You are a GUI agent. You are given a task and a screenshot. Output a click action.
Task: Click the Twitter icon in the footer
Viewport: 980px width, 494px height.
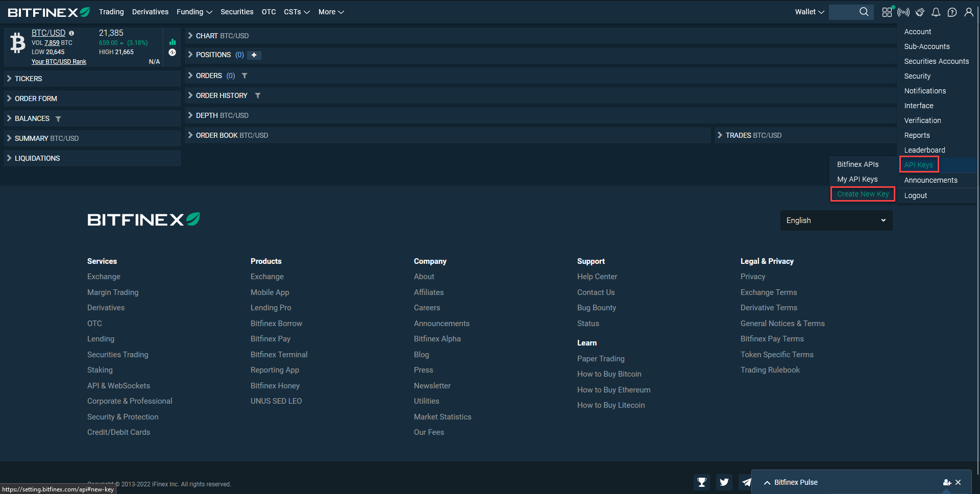[x=724, y=482]
